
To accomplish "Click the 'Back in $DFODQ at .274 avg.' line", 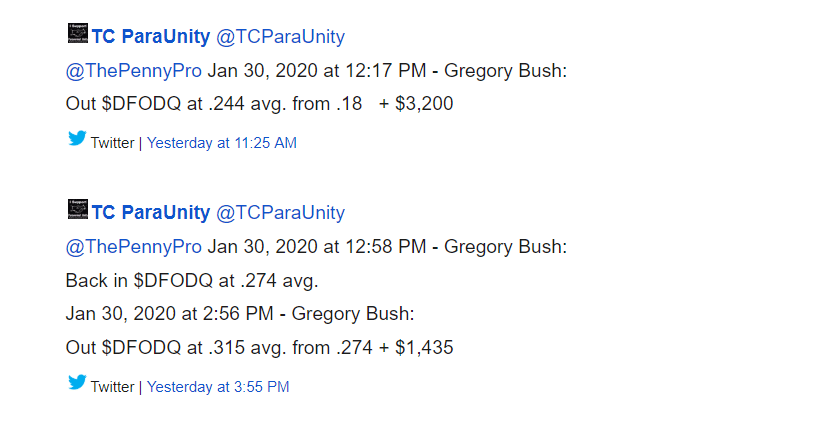I will 192,281.
